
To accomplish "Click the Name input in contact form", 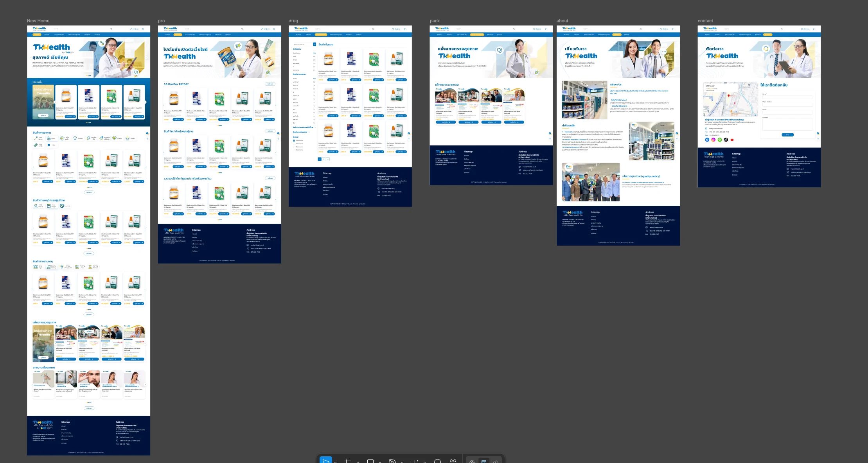I will 787,97.
